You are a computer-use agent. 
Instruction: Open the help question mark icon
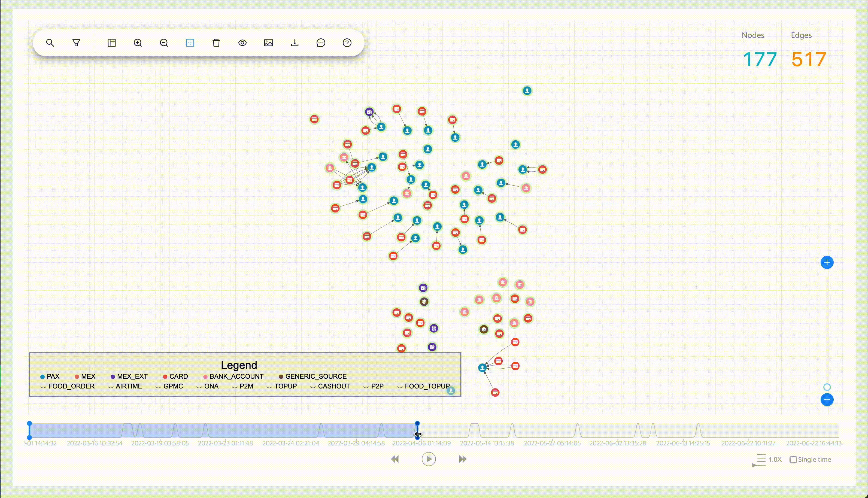pyautogui.click(x=347, y=43)
